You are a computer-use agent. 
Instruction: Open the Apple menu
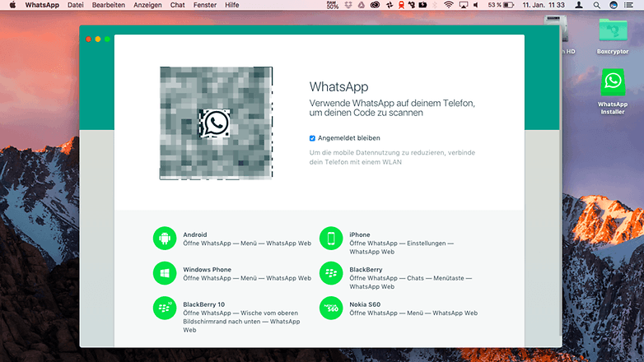(x=12, y=5)
